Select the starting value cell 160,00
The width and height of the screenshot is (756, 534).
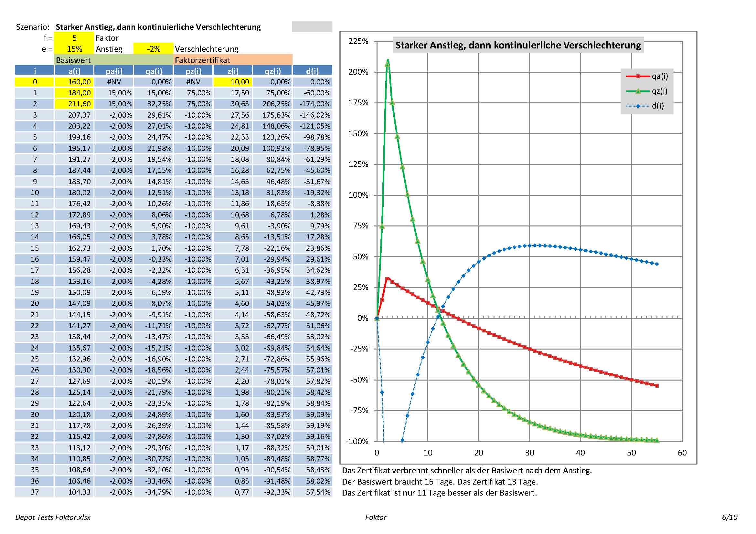(74, 82)
